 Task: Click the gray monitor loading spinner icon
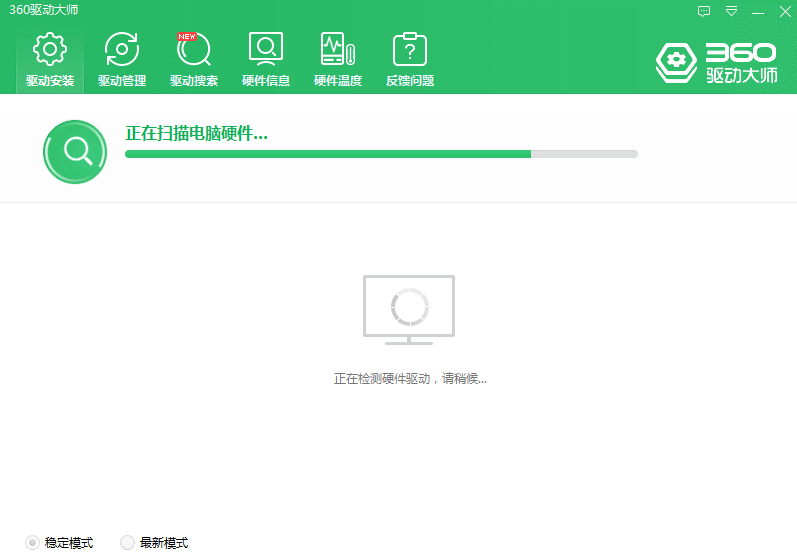point(408,309)
